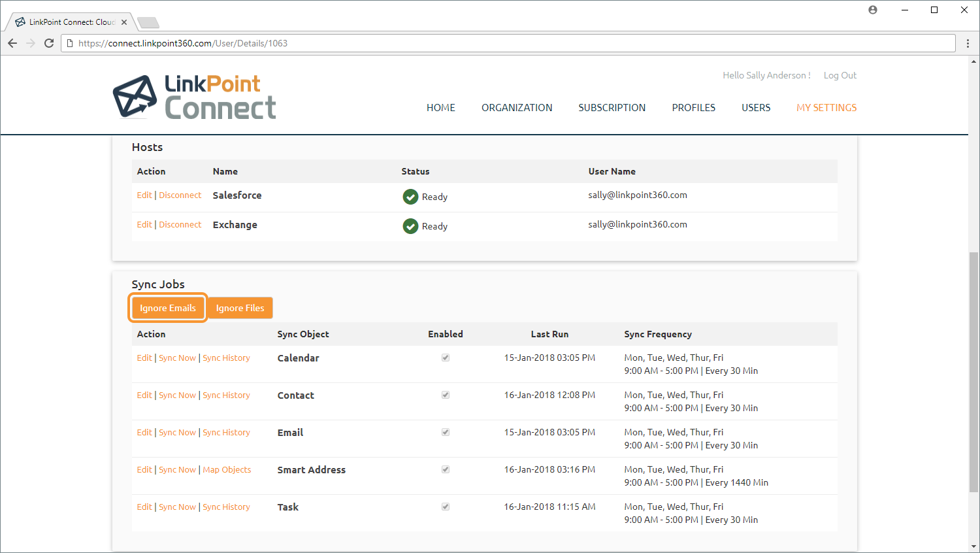Open a new browser tab

click(149, 23)
